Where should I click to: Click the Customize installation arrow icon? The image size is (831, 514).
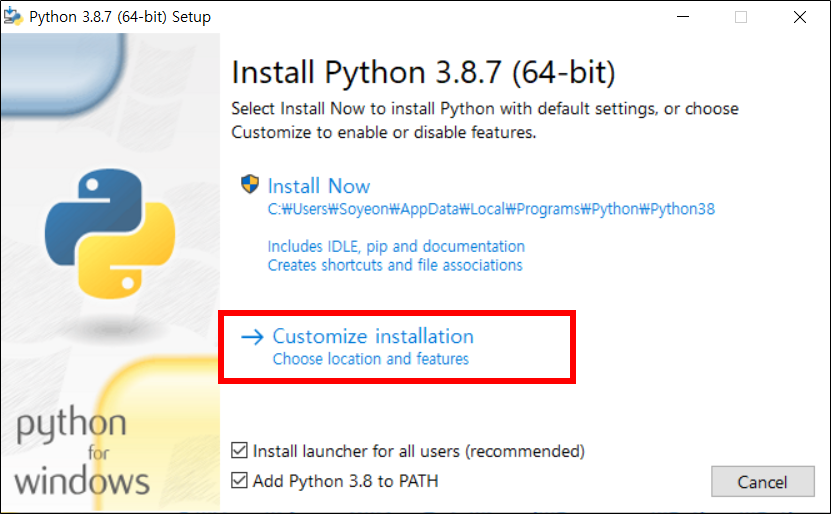pyautogui.click(x=252, y=337)
